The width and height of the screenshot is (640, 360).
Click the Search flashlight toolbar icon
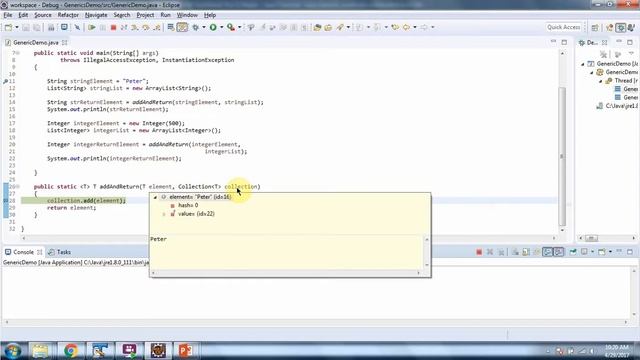point(340,27)
